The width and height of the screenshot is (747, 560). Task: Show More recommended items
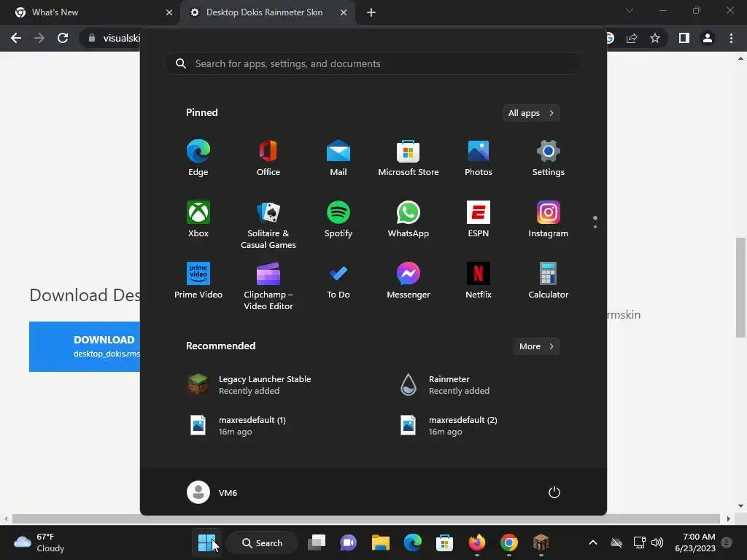[536, 346]
